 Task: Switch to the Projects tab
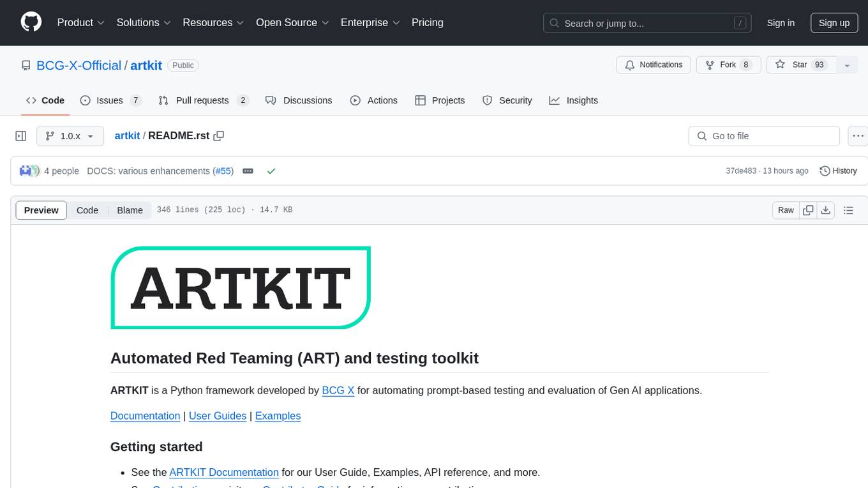click(x=440, y=100)
